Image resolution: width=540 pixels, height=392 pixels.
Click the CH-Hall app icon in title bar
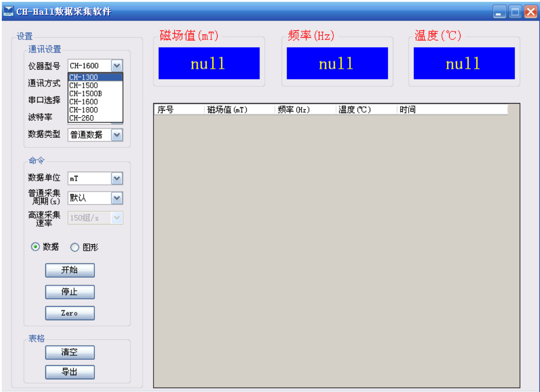click(x=8, y=11)
